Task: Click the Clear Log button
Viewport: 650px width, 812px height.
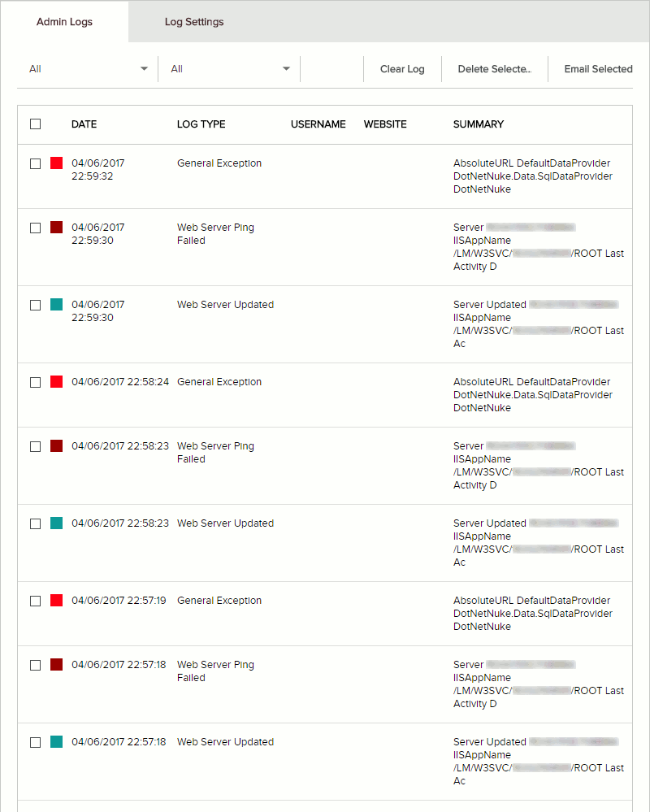Action: [402, 69]
